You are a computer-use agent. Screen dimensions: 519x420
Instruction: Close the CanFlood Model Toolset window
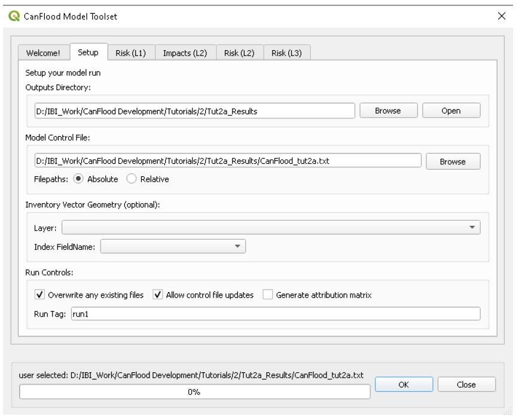tap(502, 16)
